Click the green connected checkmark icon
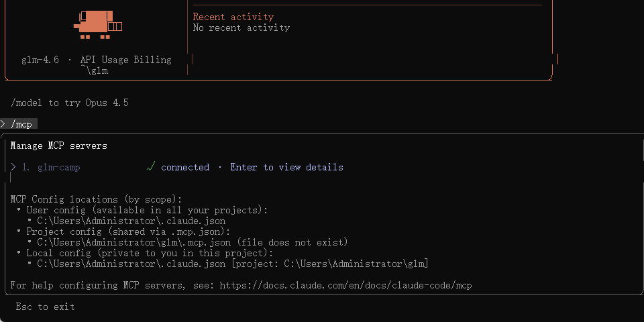This screenshot has height=322, width=644. pos(151,167)
